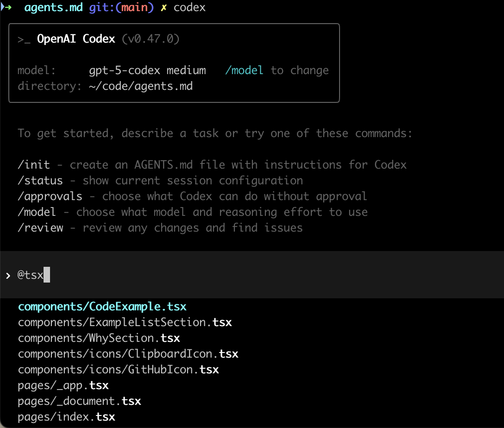Select pages/_app.tsx from suggestions
504x428 pixels.
pos(63,385)
